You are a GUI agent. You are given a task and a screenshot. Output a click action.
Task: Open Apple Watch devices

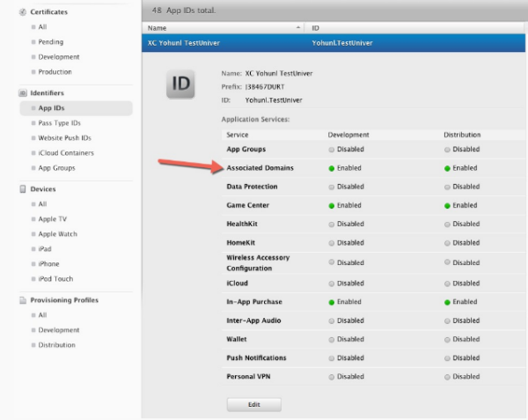pyautogui.click(x=57, y=233)
